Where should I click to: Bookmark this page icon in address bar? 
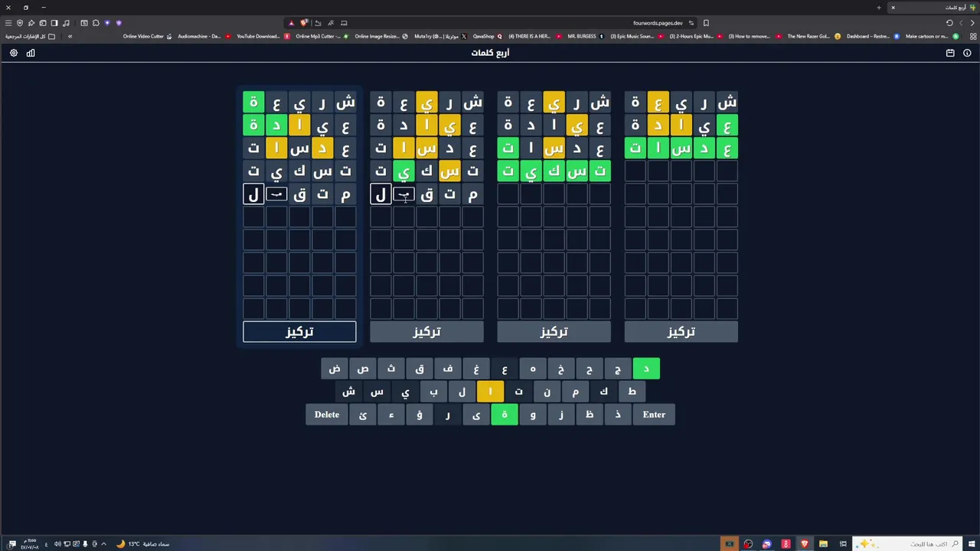tap(706, 23)
